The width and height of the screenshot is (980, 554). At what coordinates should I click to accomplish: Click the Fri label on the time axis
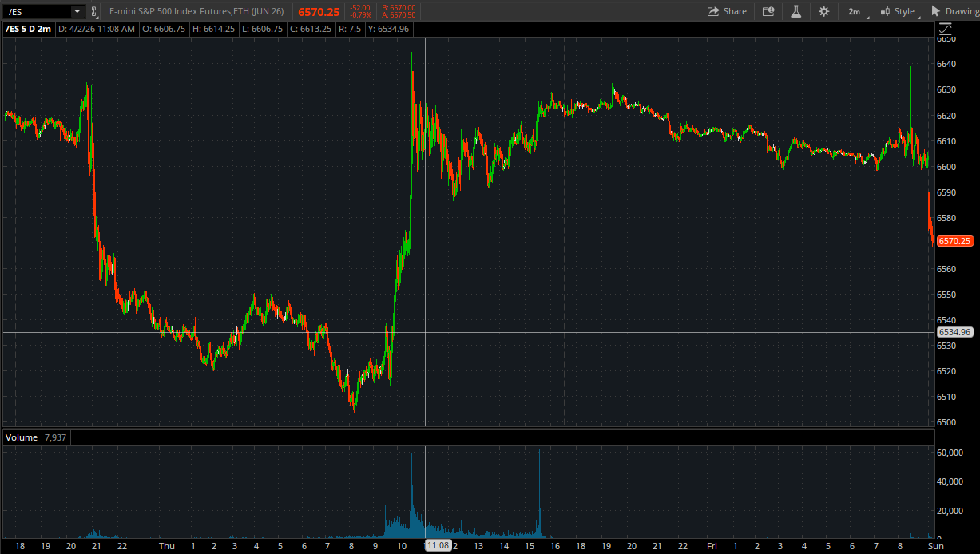[711, 546]
